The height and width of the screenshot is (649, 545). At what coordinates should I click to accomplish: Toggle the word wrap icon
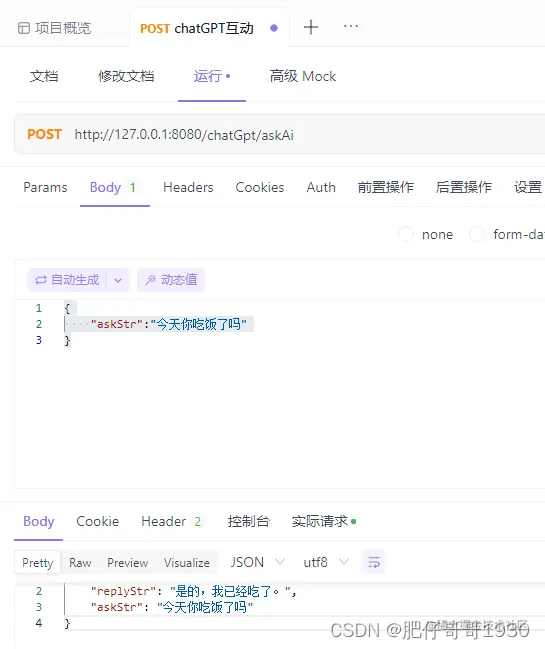point(374,562)
